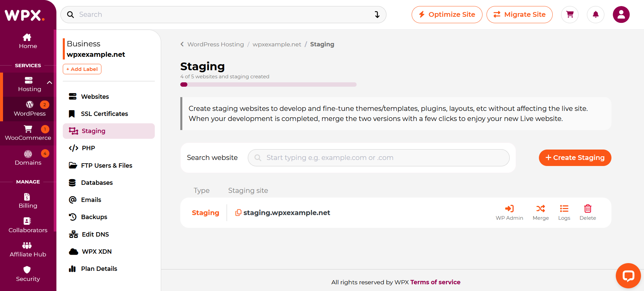The image size is (644, 291).
Task: Open WPX XDN menu item
Action: [109, 251]
